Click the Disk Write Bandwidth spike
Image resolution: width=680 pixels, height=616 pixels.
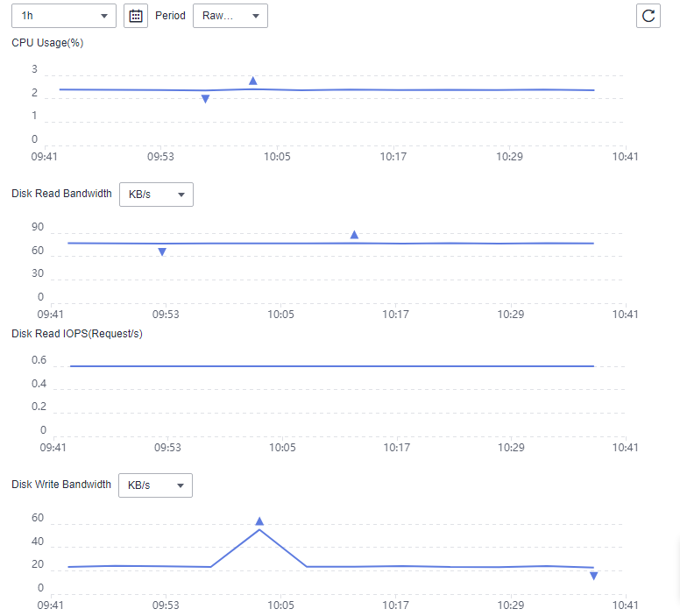pos(259,530)
